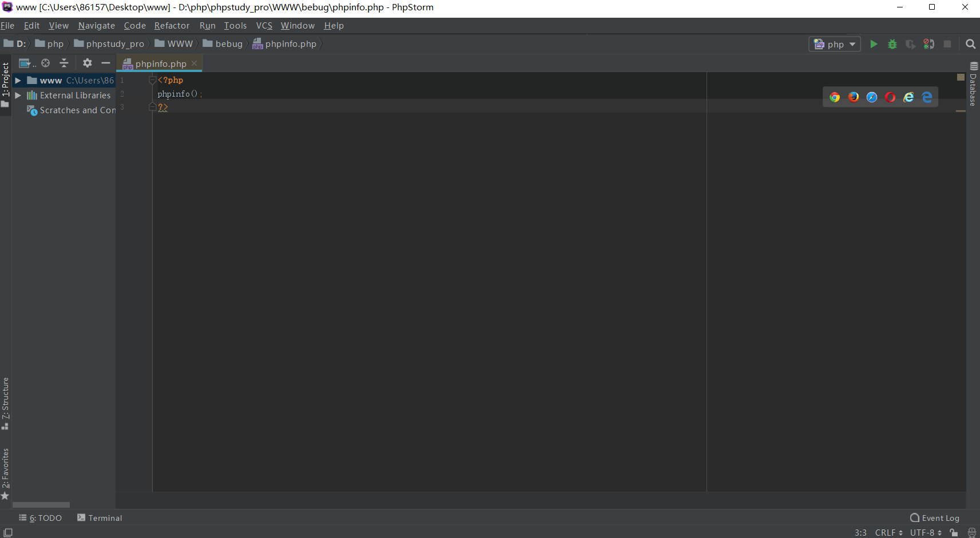Click the locate-in-tree crosshair icon
The height and width of the screenshot is (538, 980).
(46, 63)
